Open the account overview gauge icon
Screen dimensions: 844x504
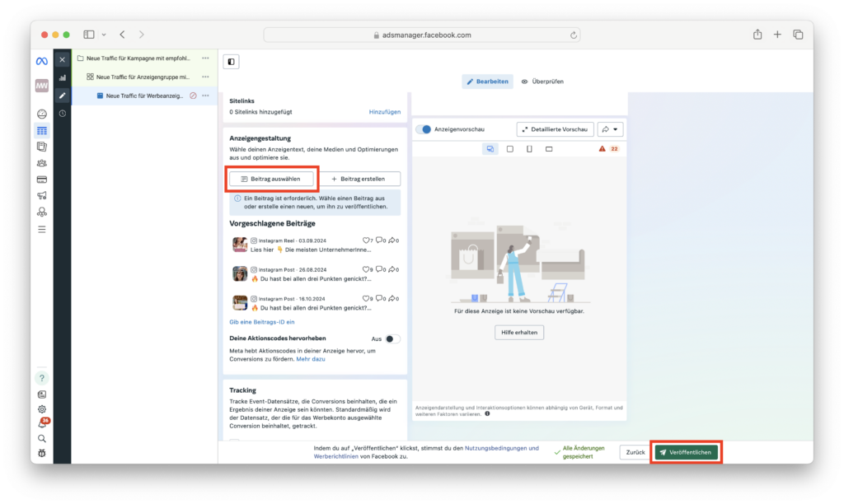(41, 114)
